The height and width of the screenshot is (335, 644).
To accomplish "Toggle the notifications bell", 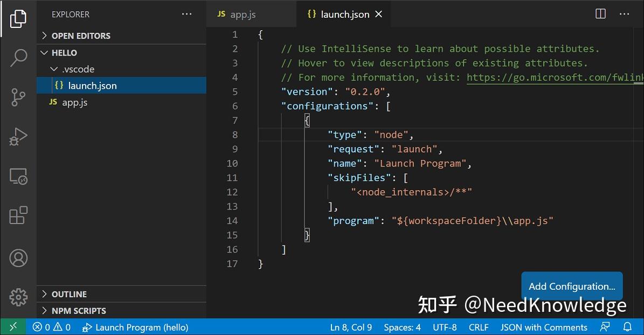I will [628, 327].
